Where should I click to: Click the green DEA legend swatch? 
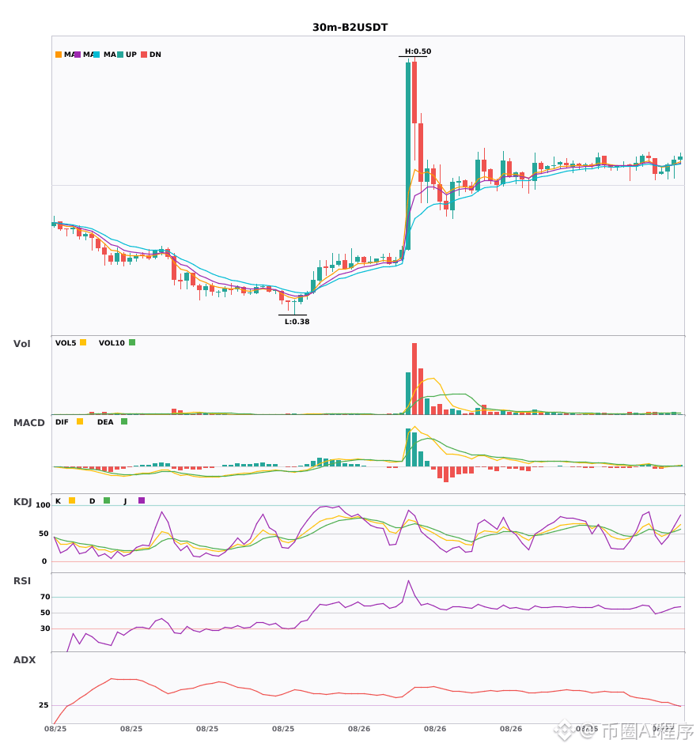point(124,421)
